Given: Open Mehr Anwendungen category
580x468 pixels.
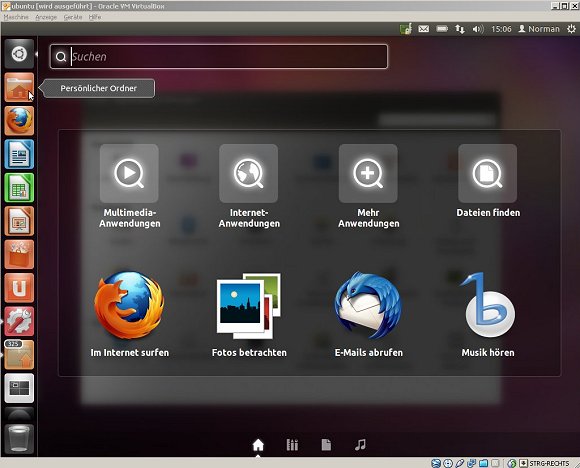Looking at the screenshot, I should pyautogui.click(x=368, y=186).
